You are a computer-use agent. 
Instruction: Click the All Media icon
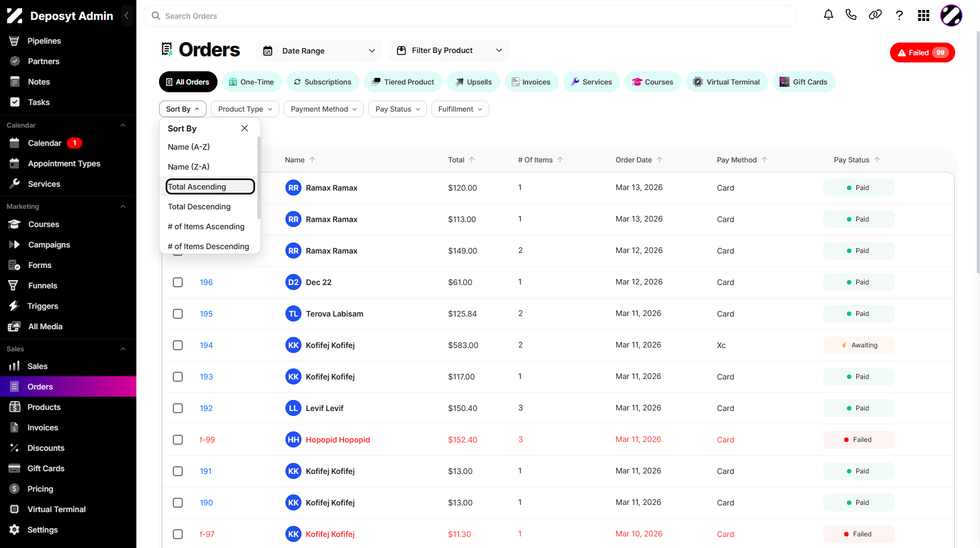(14, 326)
